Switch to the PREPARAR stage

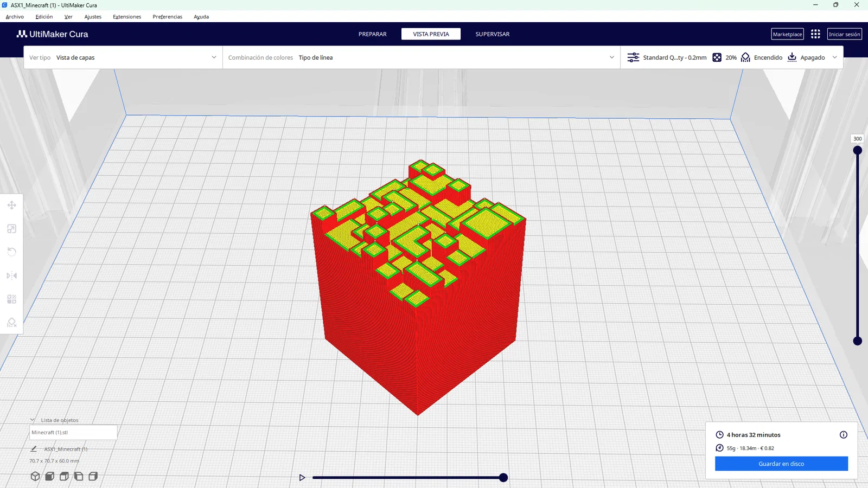click(373, 34)
